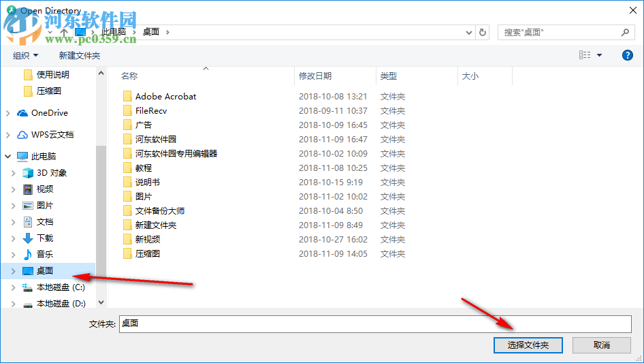Expand the 桌面 tree node
The width and height of the screenshot is (644, 363).
[13, 271]
